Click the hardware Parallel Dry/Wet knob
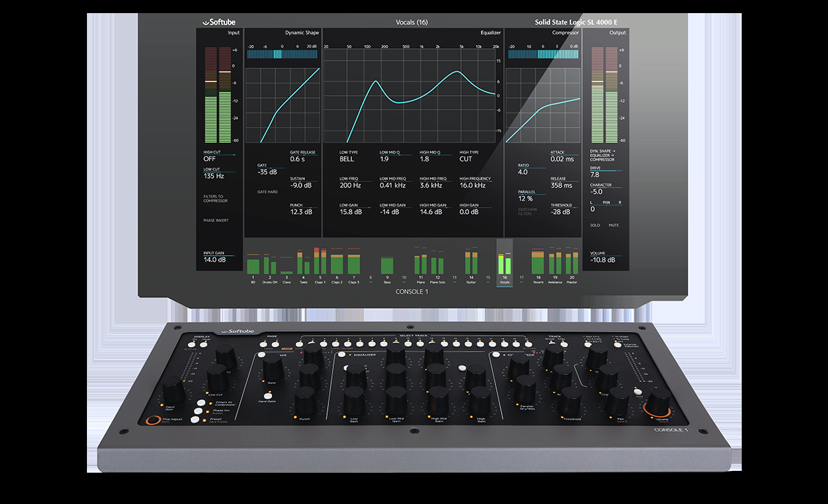The image size is (828, 504). [526, 390]
